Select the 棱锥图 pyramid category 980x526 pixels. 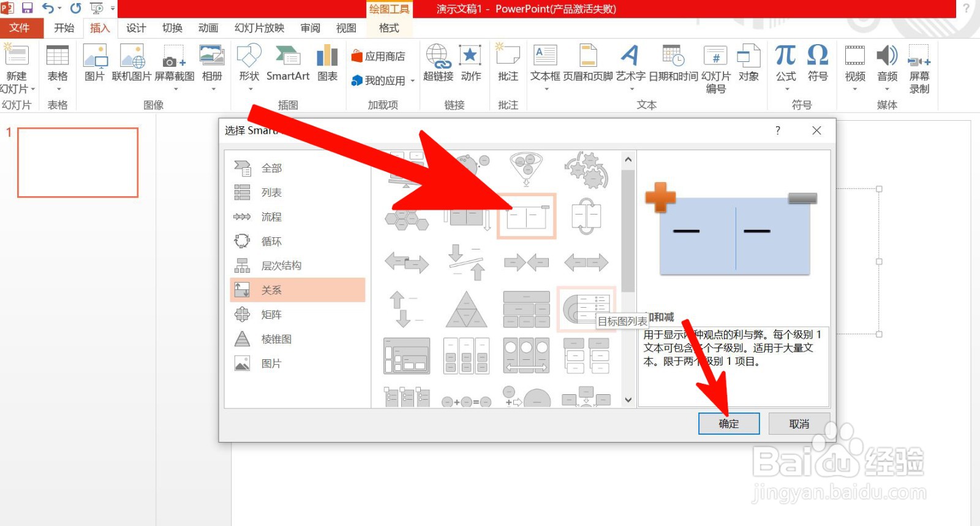tap(298, 339)
